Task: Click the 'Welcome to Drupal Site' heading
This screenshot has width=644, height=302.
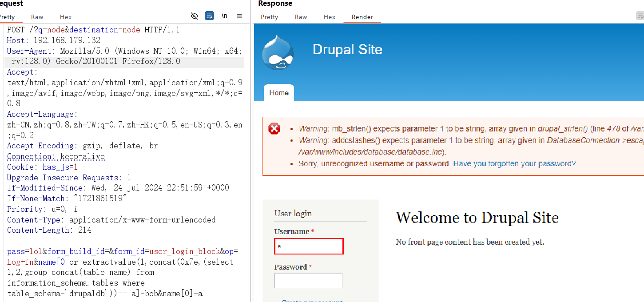Action: (477, 218)
